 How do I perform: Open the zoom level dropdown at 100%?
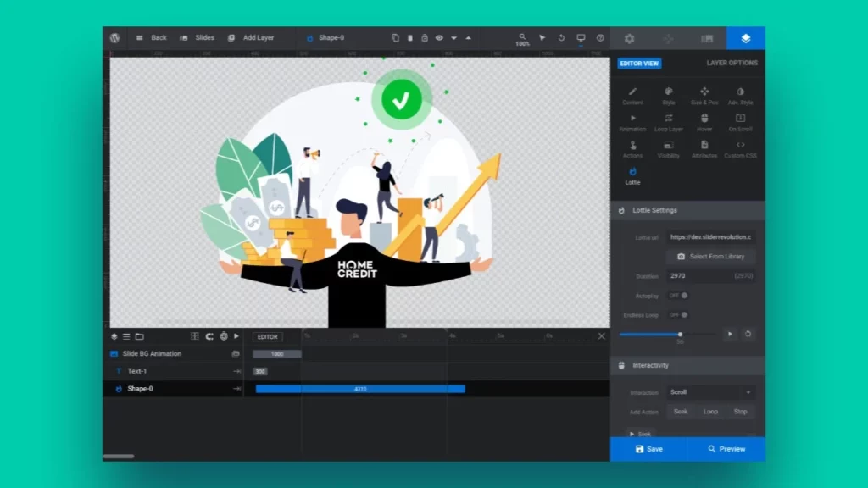point(522,38)
